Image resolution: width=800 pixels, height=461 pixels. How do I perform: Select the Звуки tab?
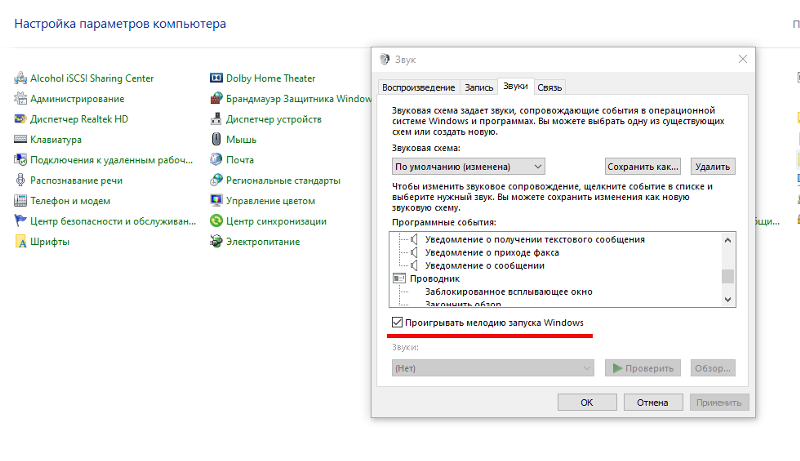pyautogui.click(x=515, y=86)
